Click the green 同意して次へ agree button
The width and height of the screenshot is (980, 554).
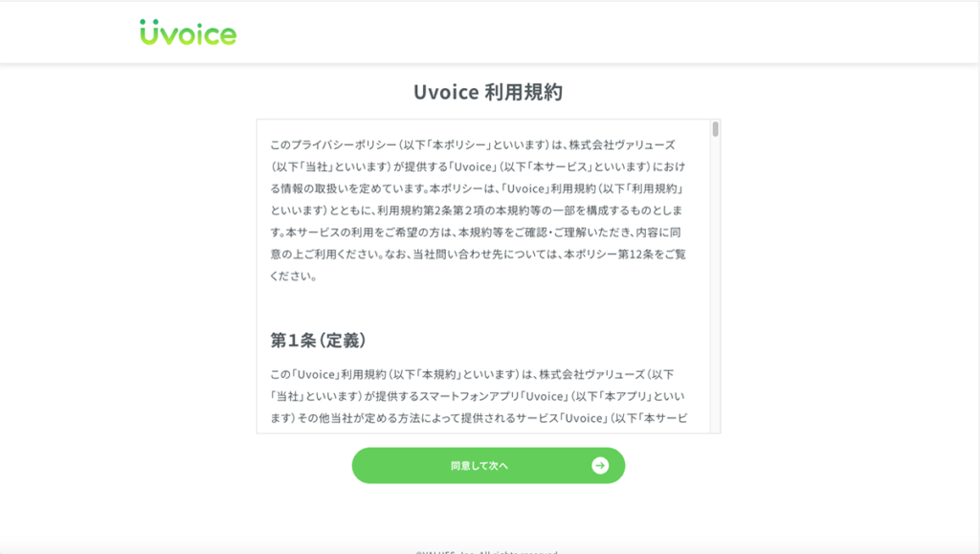point(488,465)
